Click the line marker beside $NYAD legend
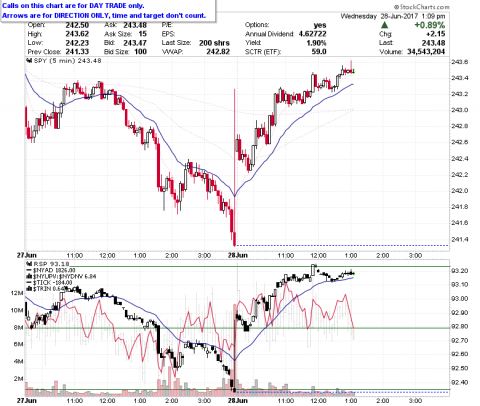The height and width of the screenshot is (406, 480). [x=29, y=270]
